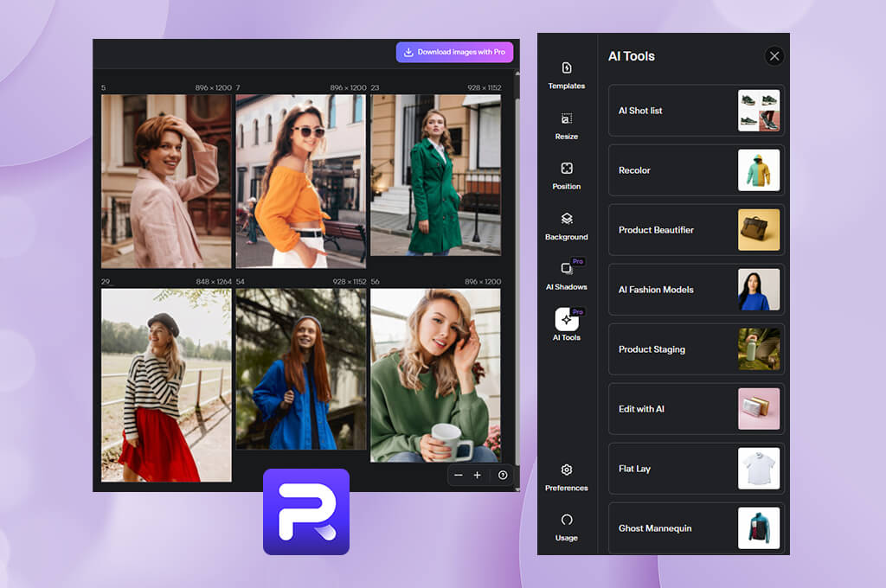Open the Flat Lay tool
The image size is (886, 588).
[697, 469]
